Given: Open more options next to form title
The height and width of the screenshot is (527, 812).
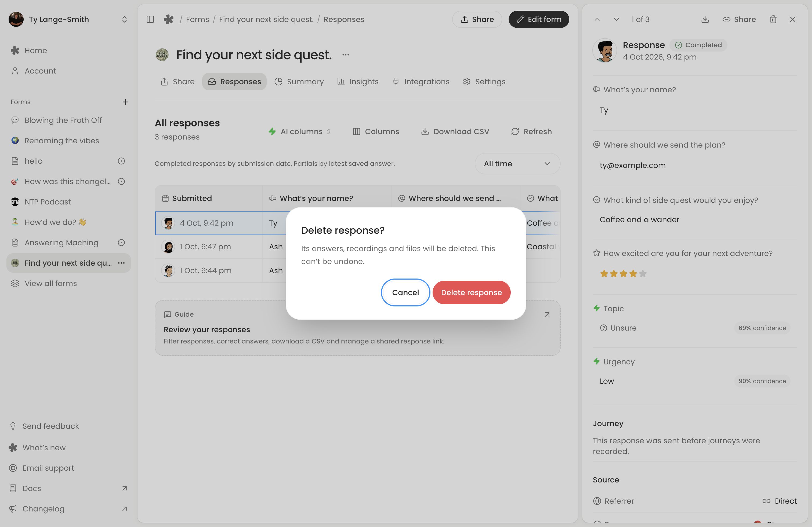Looking at the screenshot, I should [346, 55].
